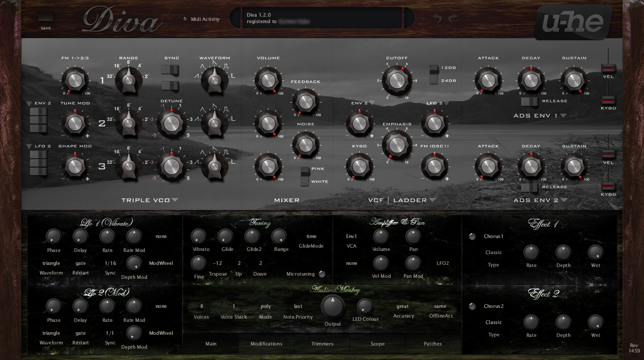Toggle the Microtuning LED

pyautogui.click(x=322, y=274)
